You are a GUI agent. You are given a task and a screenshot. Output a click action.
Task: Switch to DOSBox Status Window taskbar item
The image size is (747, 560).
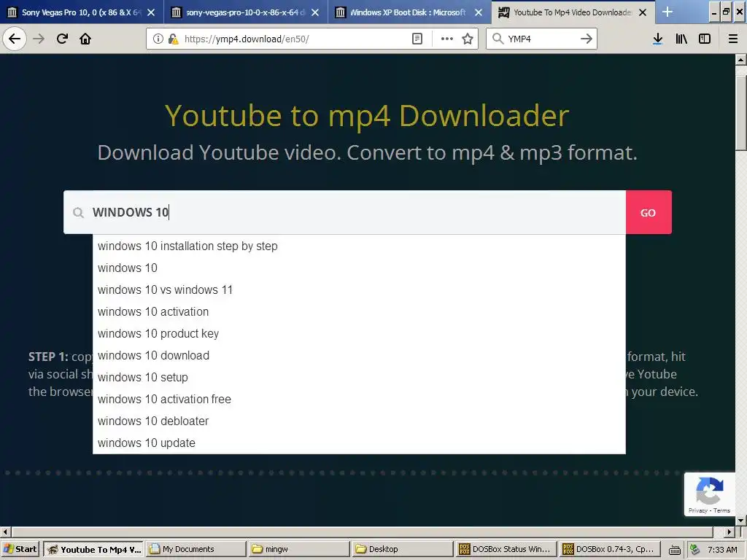506,549
